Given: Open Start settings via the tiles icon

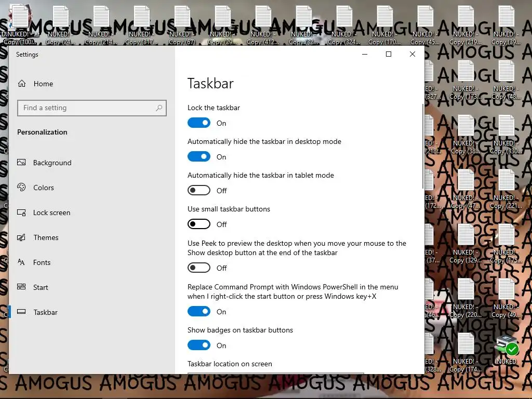Looking at the screenshot, I should click(x=21, y=287).
